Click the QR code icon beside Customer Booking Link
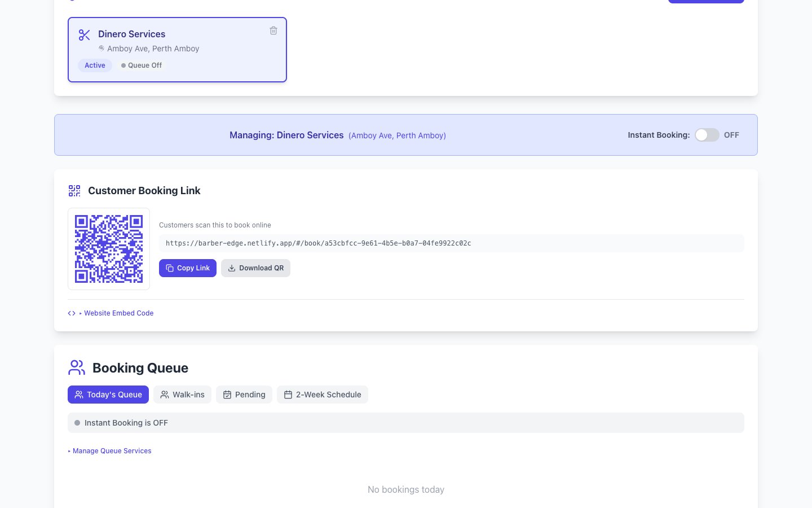The width and height of the screenshot is (812, 508). pyautogui.click(x=74, y=191)
